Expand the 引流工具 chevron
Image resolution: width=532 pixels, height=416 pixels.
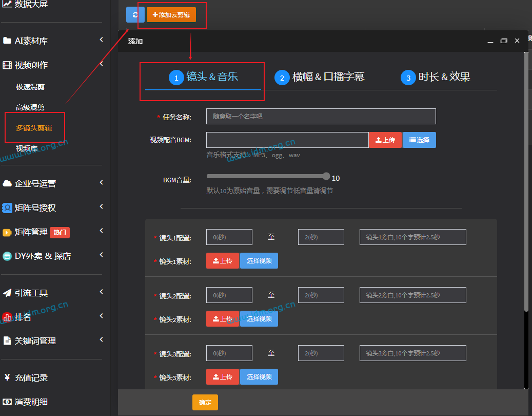pyautogui.click(x=102, y=292)
